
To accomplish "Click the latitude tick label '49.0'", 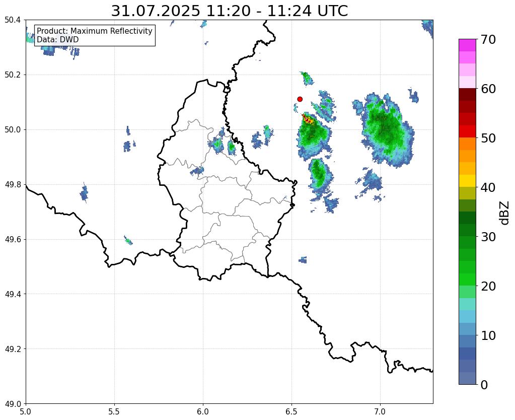I will (13, 404).
